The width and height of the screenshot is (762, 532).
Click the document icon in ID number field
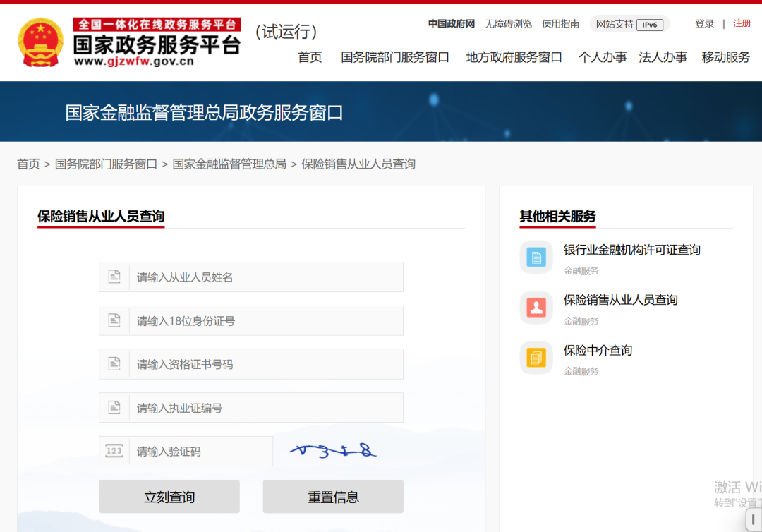tap(114, 320)
